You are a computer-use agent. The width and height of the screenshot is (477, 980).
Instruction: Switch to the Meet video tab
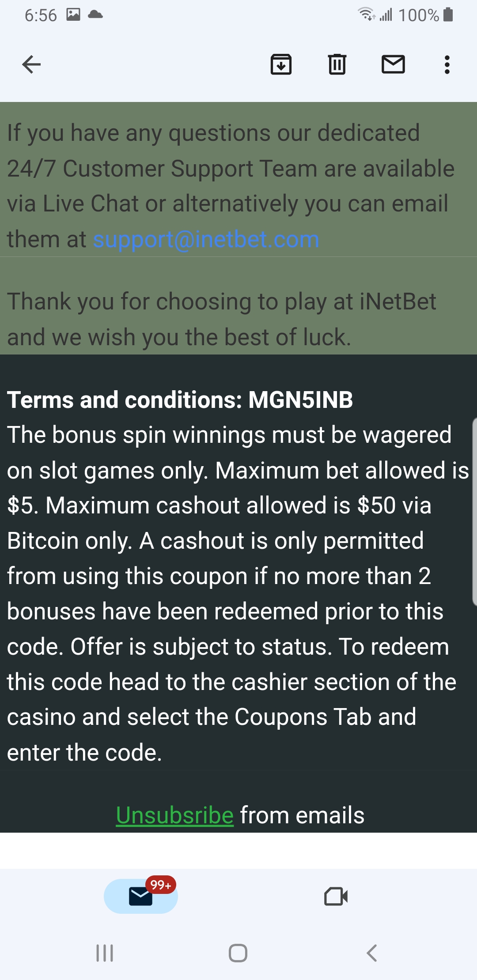336,896
